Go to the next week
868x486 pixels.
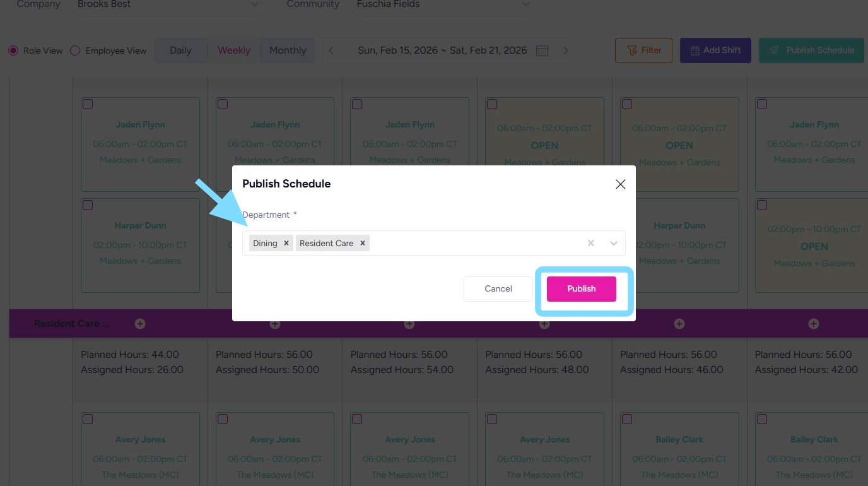[565, 50]
